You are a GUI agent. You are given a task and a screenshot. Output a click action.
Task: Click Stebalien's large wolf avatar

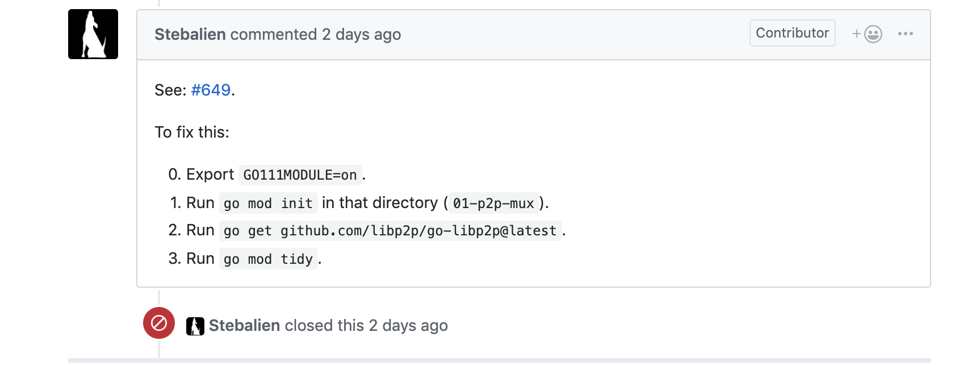click(93, 34)
